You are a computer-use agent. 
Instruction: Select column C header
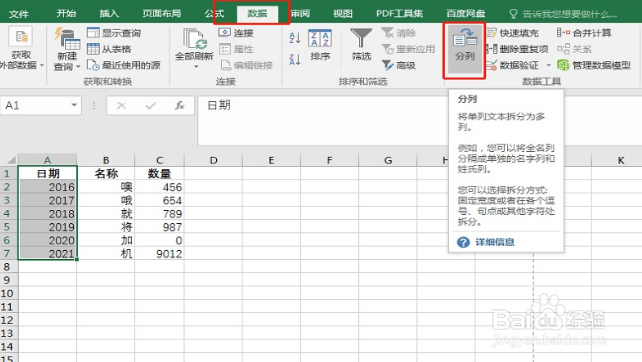pos(159,160)
